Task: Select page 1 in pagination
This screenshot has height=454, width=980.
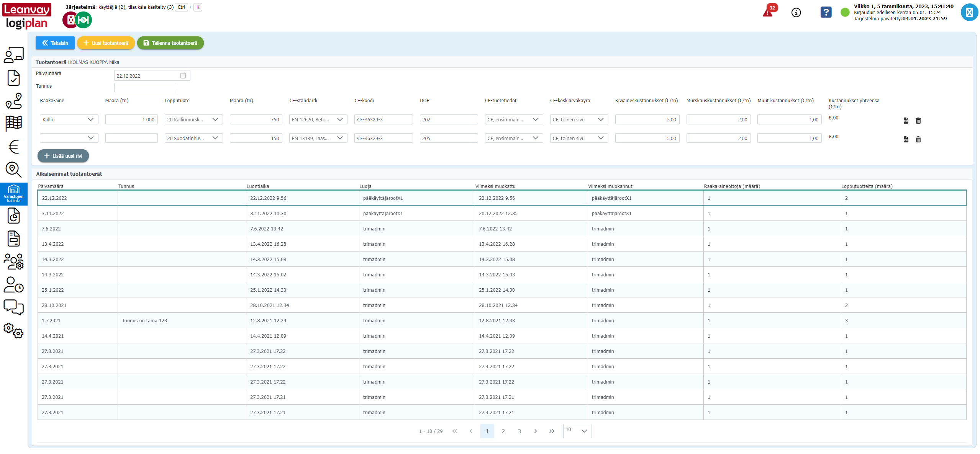Action: (487, 431)
